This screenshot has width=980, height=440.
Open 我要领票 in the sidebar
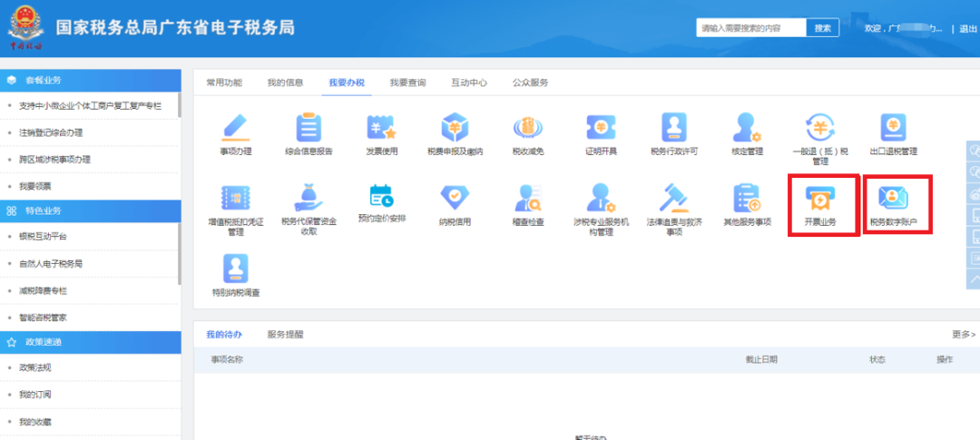34,186
